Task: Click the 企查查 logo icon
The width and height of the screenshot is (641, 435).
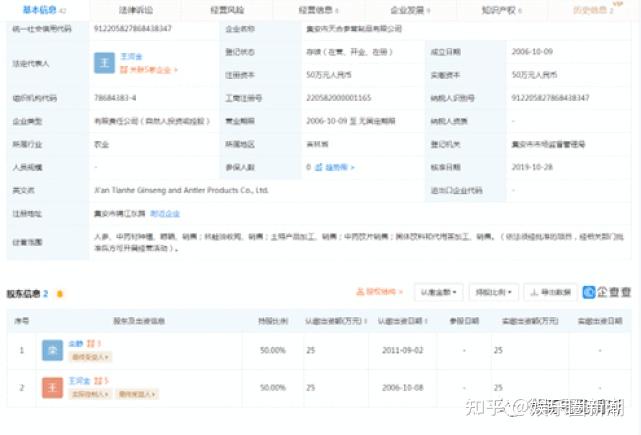Action: click(x=589, y=292)
